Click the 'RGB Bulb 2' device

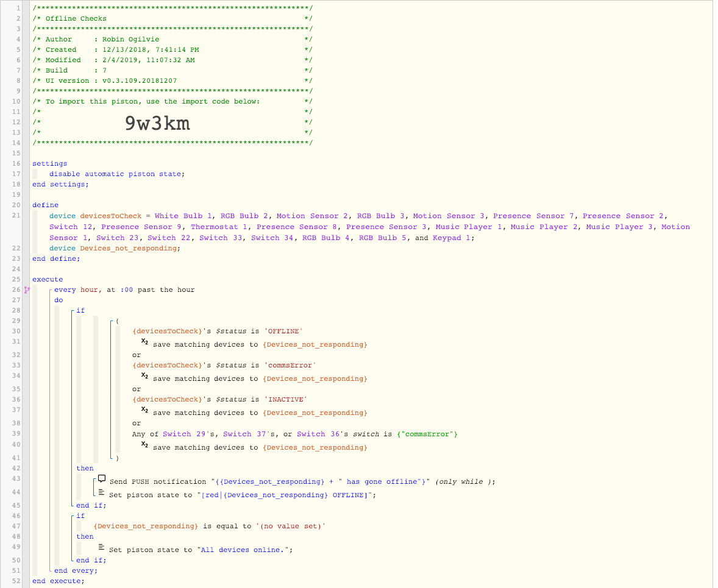(244, 216)
